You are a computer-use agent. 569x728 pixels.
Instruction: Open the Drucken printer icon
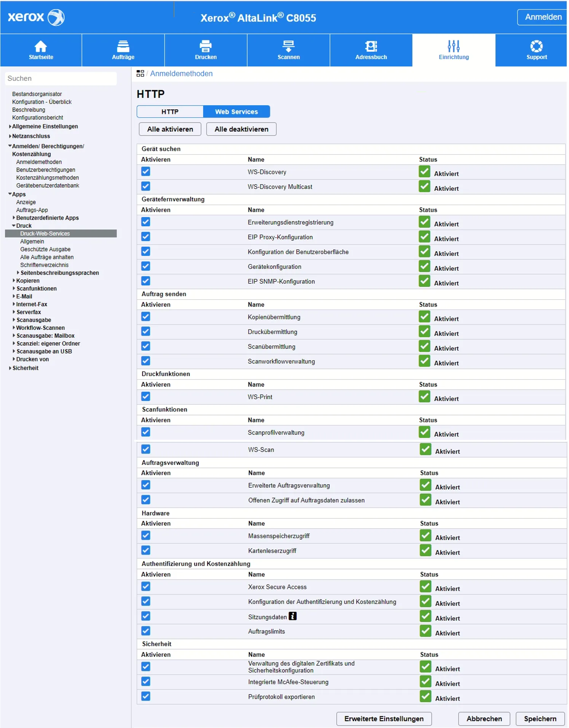(206, 46)
